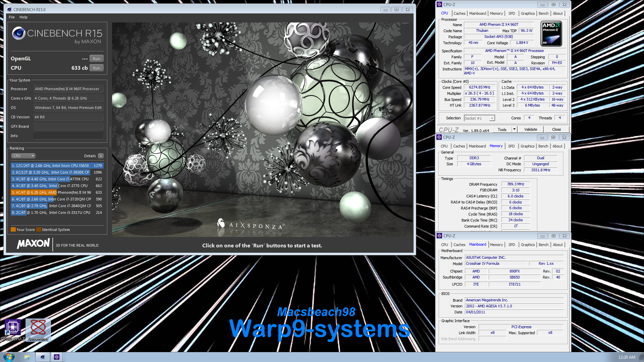Open Windows Explorer from the taskbar
The height and width of the screenshot is (362, 644).
click(27, 357)
